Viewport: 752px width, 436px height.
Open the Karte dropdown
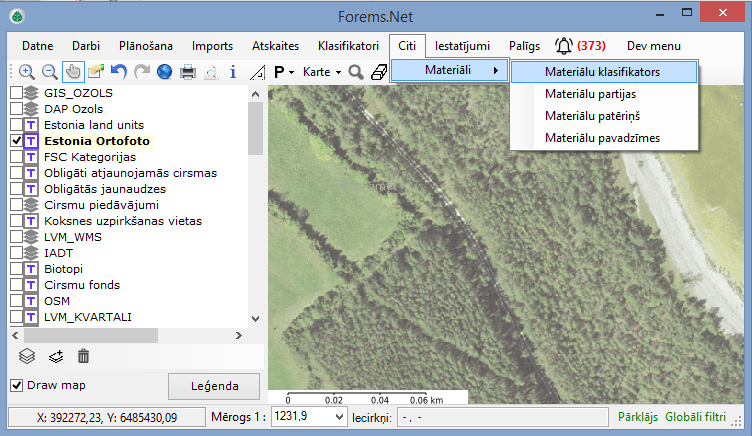click(322, 72)
